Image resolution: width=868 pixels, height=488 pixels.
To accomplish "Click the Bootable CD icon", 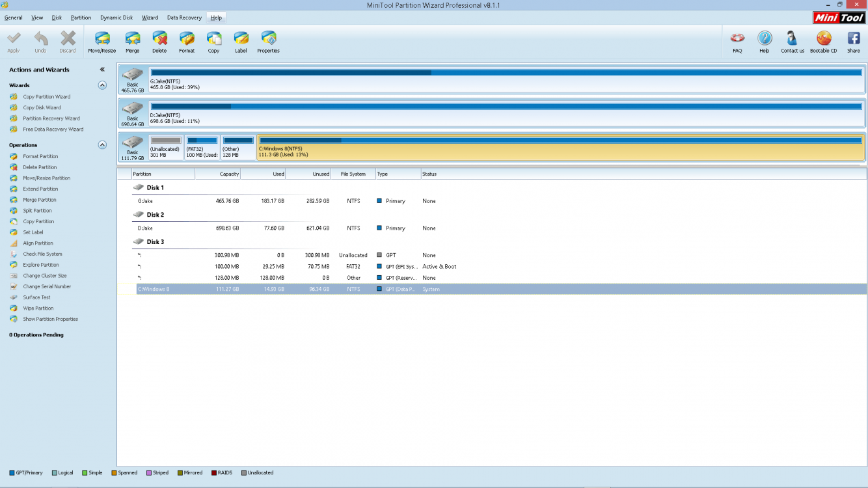I will point(824,38).
